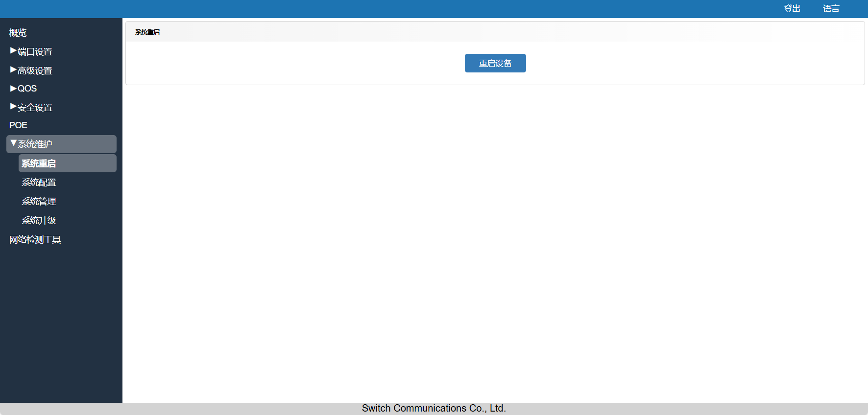
Task: Open 网络检测工具 page
Action: tap(35, 240)
